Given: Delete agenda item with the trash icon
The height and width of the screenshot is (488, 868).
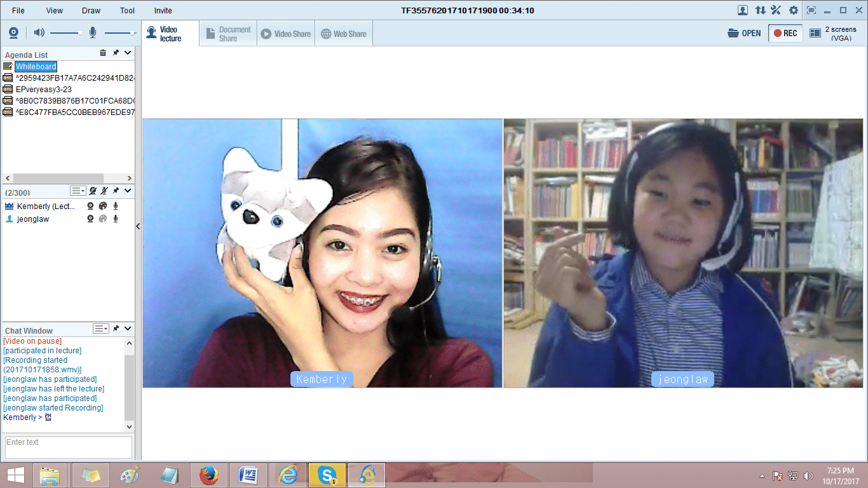Looking at the screenshot, I should pyautogui.click(x=103, y=53).
